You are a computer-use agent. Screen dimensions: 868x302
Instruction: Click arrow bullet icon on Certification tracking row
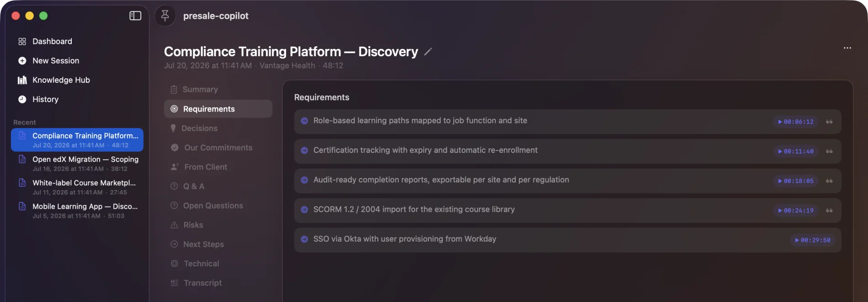coord(304,150)
